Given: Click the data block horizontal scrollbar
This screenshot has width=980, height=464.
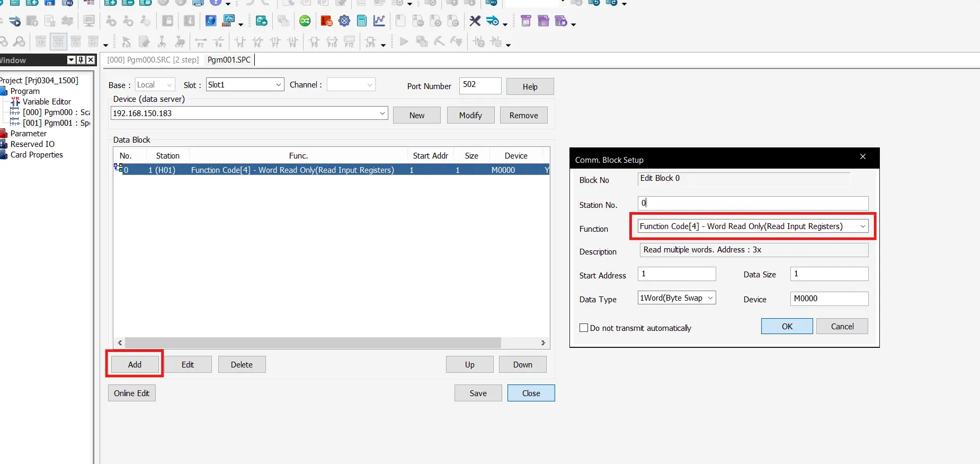Looking at the screenshot, I should [313, 343].
